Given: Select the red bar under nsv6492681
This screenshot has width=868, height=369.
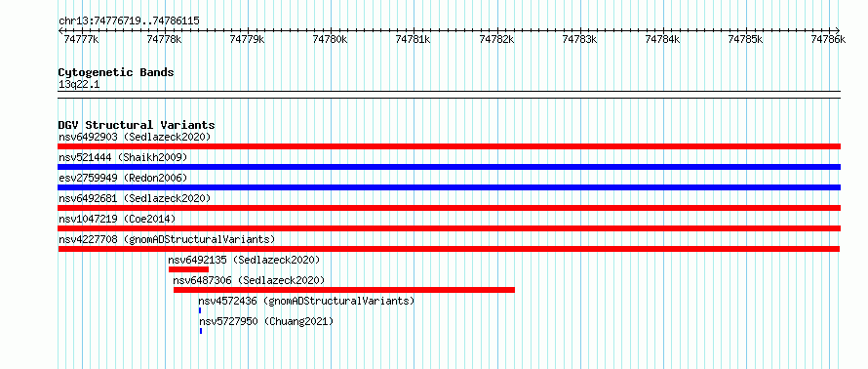Looking at the screenshot, I should click(x=450, y=208).
